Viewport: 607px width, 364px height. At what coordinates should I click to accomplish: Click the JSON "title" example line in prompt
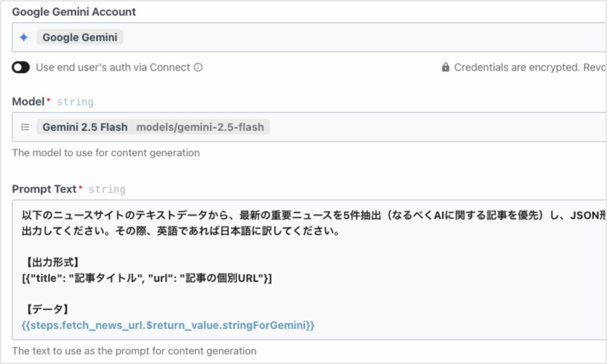click(x=146, y=277)
